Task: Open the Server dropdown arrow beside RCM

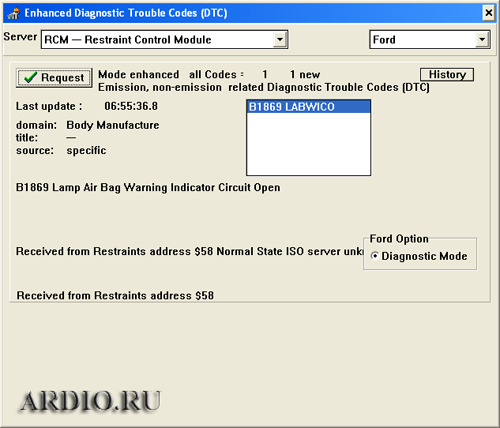Action: (280, 40)
